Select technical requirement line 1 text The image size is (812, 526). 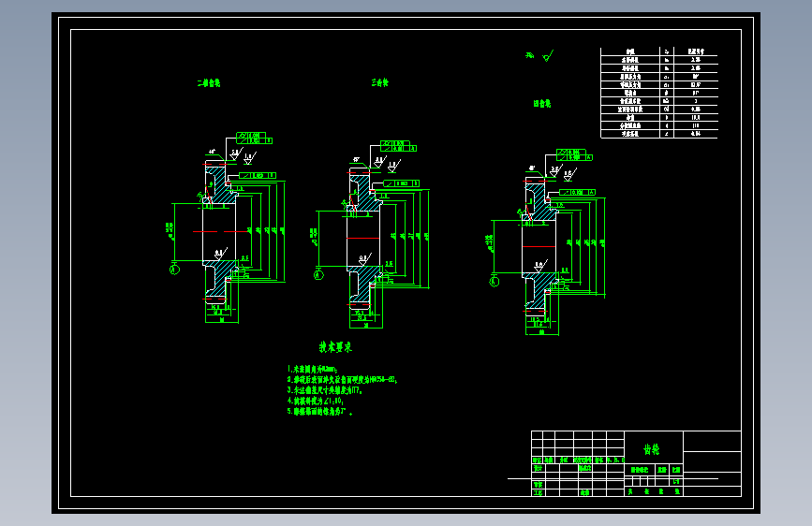click(x=313, y=369)
